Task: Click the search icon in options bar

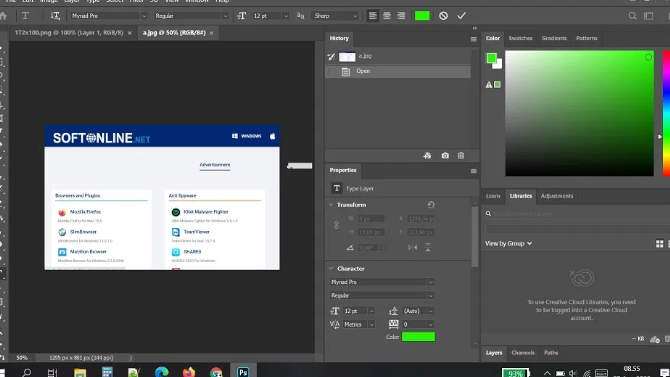Action: [x=632, y=16]
